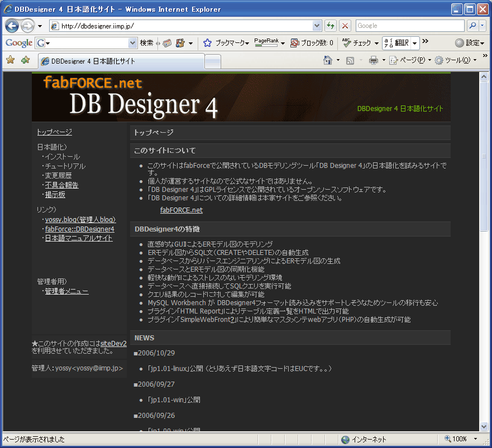This screenshot has height=448, width=492.
Task: Click the インターネット zone globe icon
Action: click(345, 440)
